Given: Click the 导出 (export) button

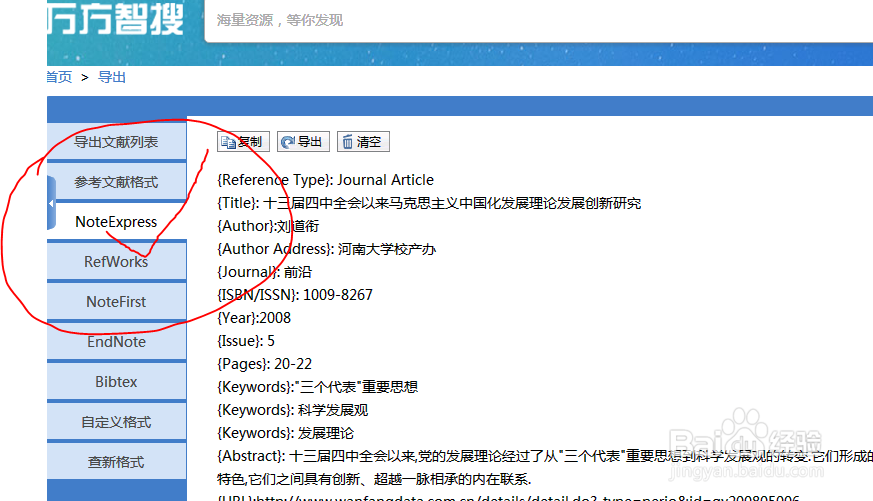Looking at the screenshot, I should (x=303, y=142).
